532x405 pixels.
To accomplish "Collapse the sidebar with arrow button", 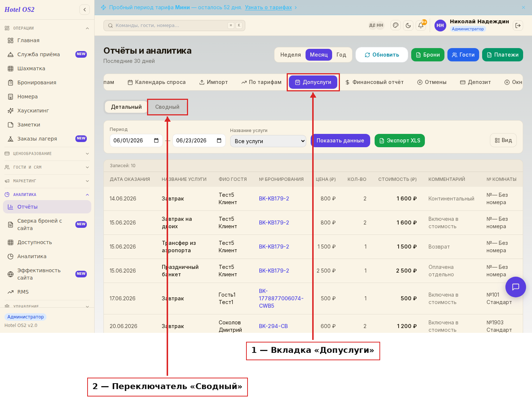I will pyautogui.click(x=85, y=10).
